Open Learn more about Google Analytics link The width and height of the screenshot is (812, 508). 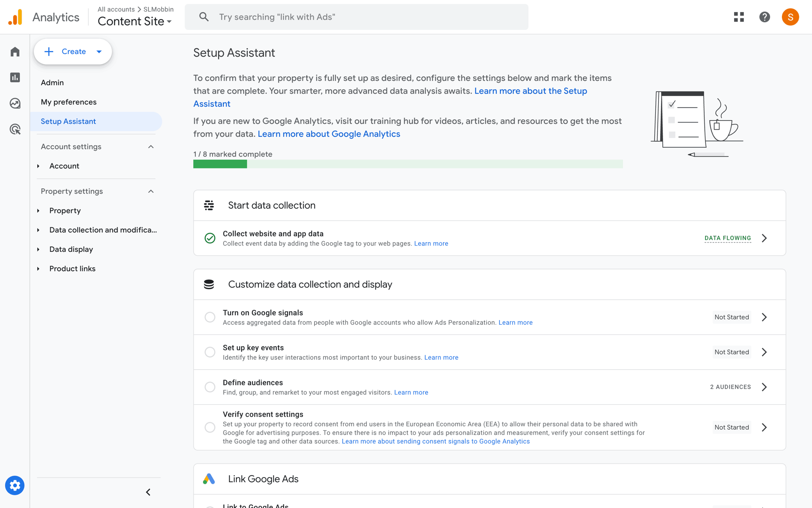click(x=329, y=134)
